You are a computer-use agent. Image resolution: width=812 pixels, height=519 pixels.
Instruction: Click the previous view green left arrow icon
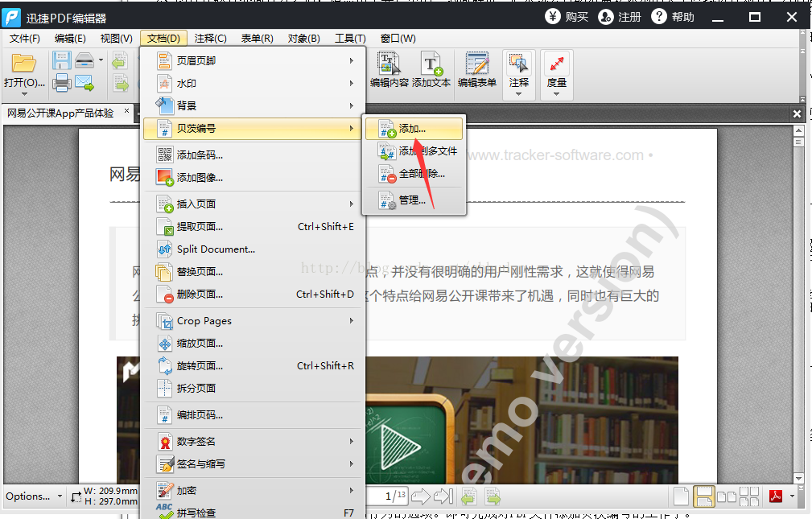pyautogui.click(x=120, y=61)
